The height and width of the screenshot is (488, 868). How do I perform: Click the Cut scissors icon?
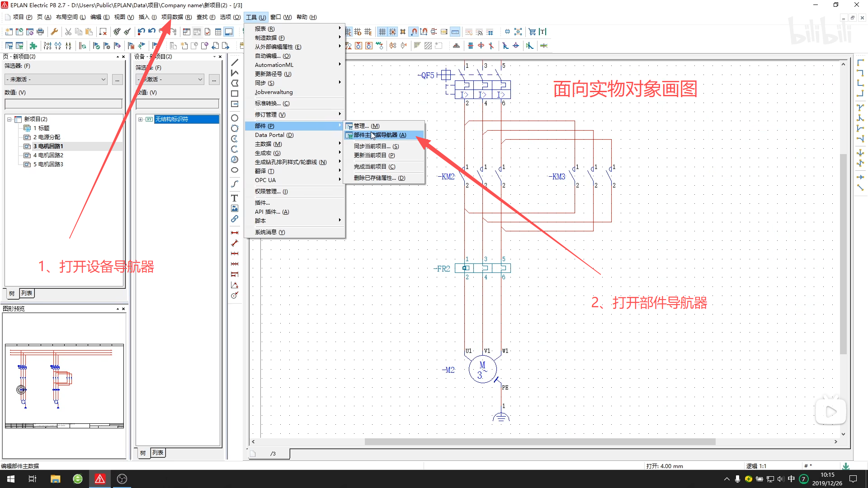pyautogui.click(x=68, y=32)
